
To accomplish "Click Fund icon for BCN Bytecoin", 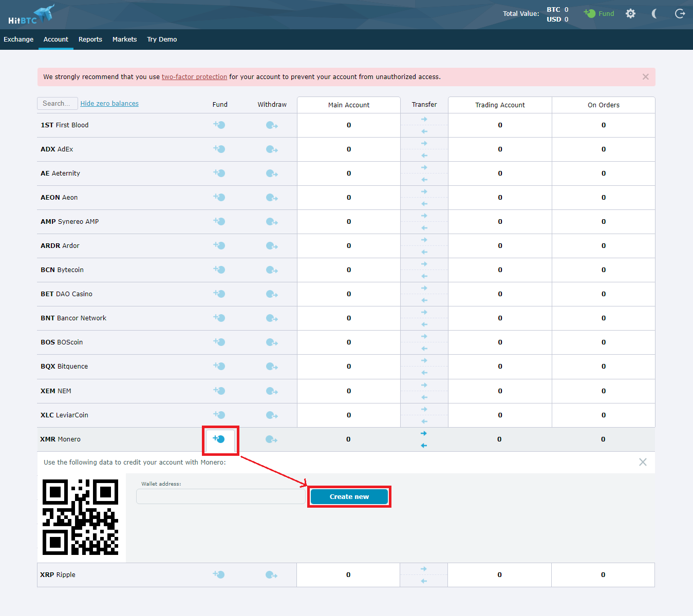I will (x=219, y=269).
